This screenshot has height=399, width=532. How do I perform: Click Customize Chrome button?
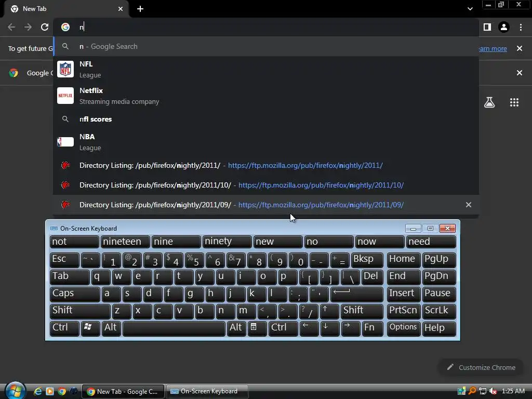481,367
